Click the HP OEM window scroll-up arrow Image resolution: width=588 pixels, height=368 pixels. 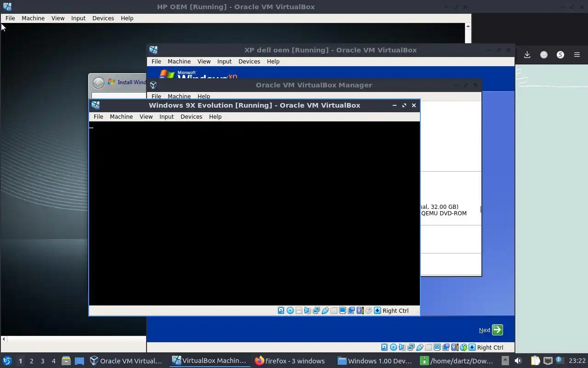(x=468, y=26)
